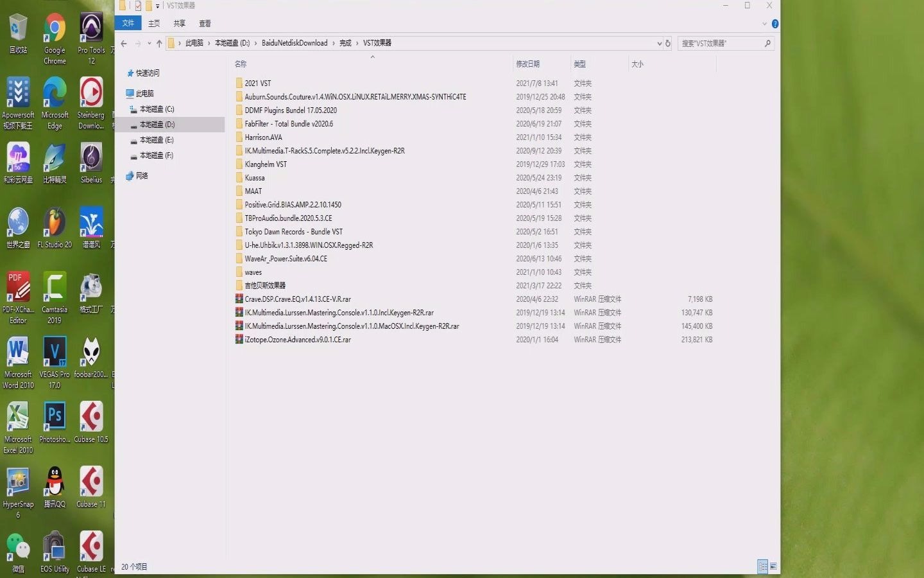This screenshot has height=578, width=924.
Task: Launch Cubase 11 desktop icon
Action: click(91, 487)
